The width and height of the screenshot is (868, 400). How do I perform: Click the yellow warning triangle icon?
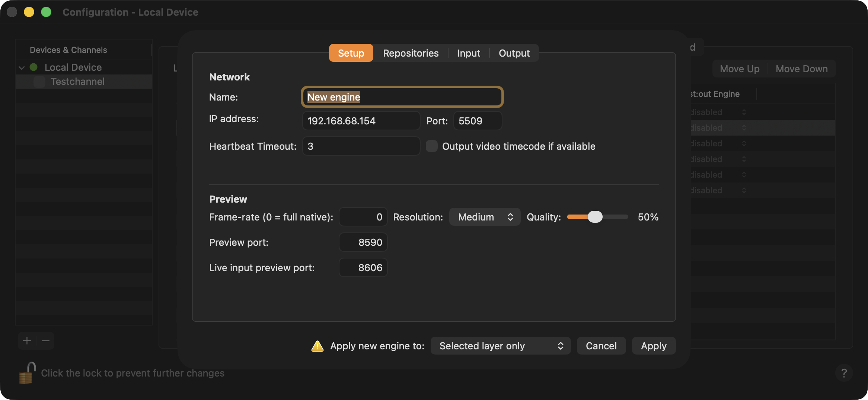pyautogui.click(x=317, y=346)
